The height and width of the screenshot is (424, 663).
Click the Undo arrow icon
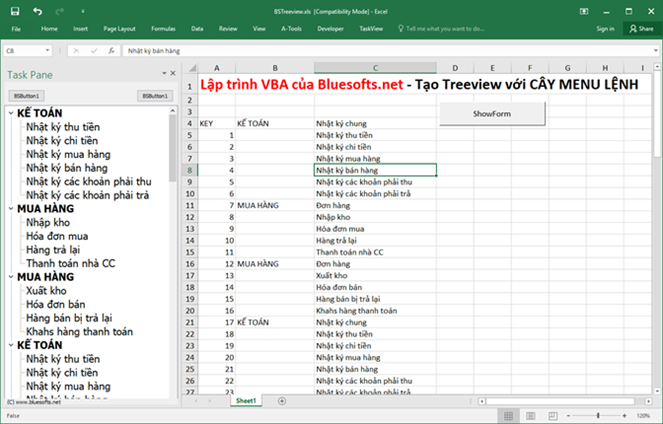38,11
